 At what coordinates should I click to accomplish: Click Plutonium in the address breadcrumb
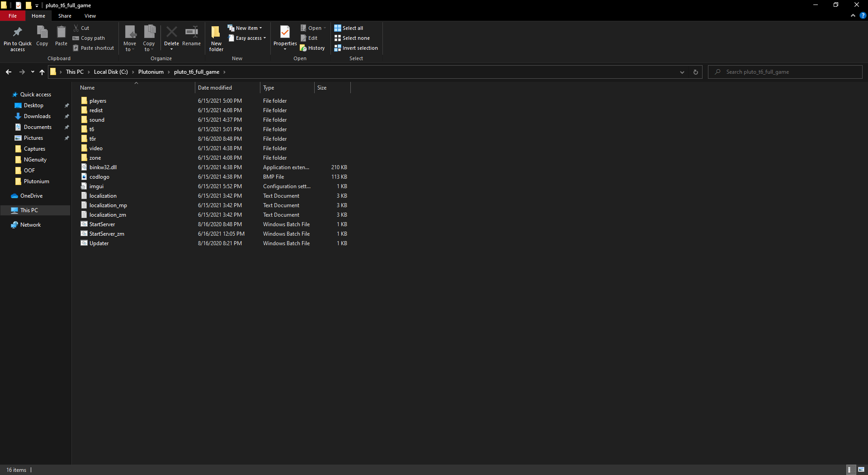pyautogui.click(x=151, y=72)
